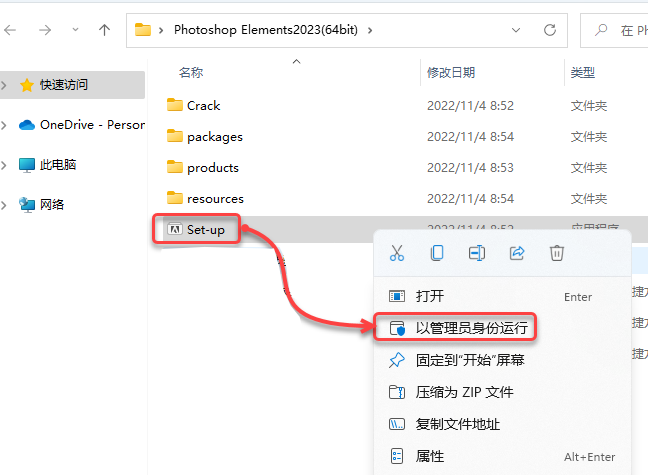Navigate up one folder level

[x=104, y=30]
